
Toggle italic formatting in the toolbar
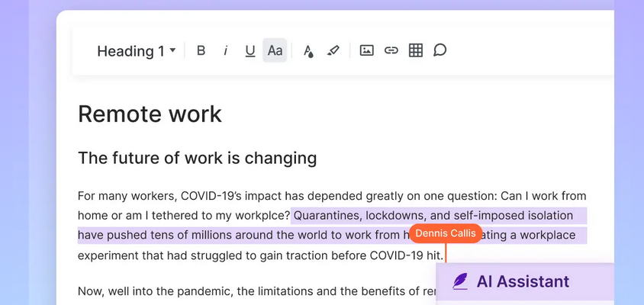(226, 51)
